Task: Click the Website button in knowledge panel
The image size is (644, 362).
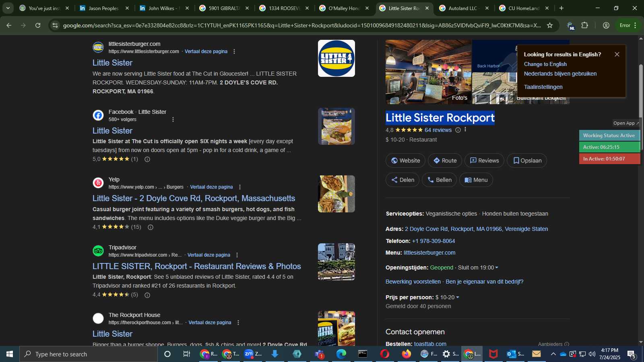Action: (405, 160)
